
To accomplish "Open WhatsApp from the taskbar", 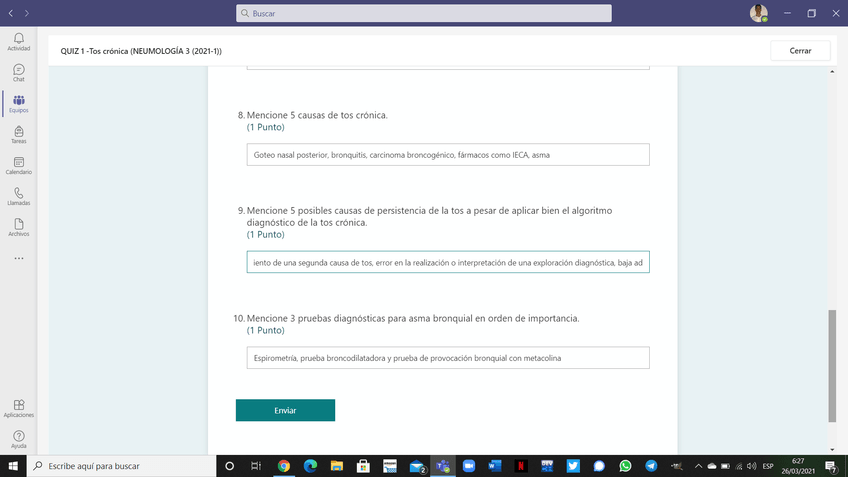I will tap(625, 466).
